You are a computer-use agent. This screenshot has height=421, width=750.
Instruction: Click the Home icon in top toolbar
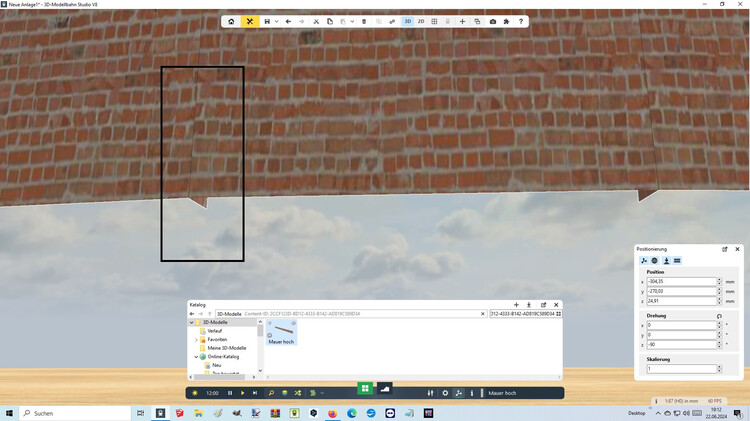pyautogui.click(x=231, y=21)
